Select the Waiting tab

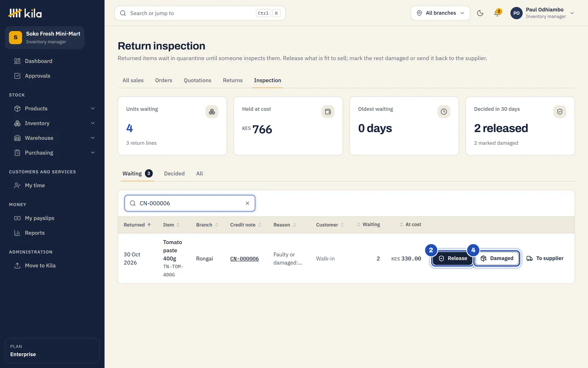[x=138, y=173]
